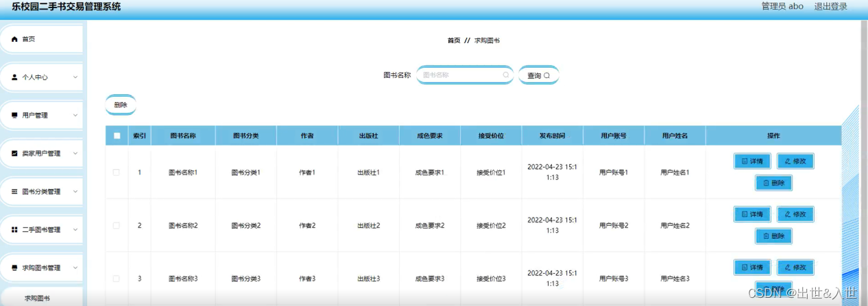
Task: Click the 操作 column header
Action: coord(773,136)
